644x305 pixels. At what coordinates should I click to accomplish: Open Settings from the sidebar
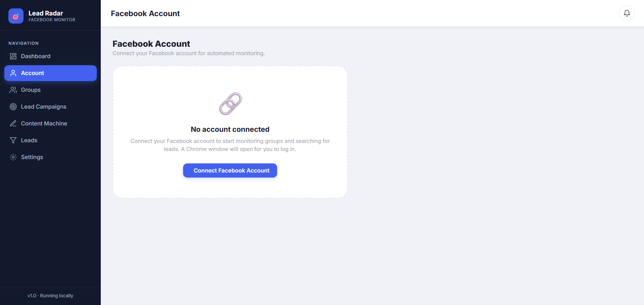(x=50, y=157)
